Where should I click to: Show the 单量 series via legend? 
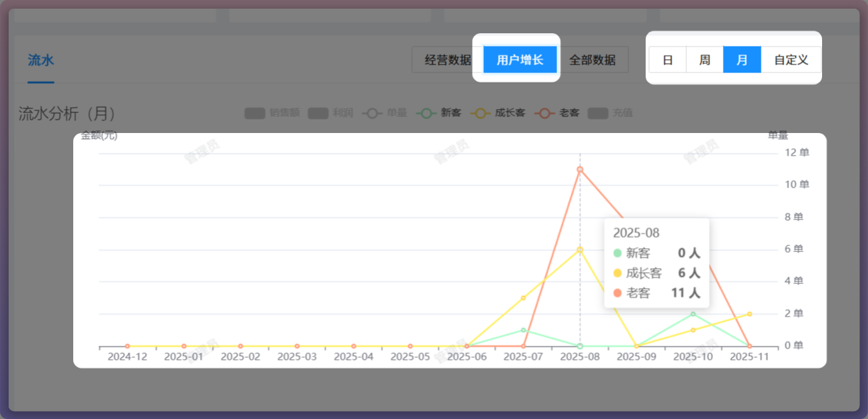tap(385, 113)
